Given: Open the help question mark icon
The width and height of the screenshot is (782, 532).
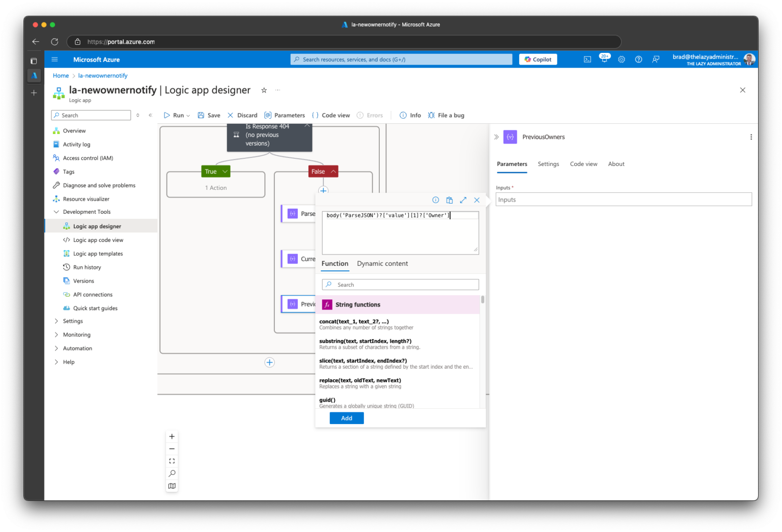Looking at the screenshot, I should [638, 60].
